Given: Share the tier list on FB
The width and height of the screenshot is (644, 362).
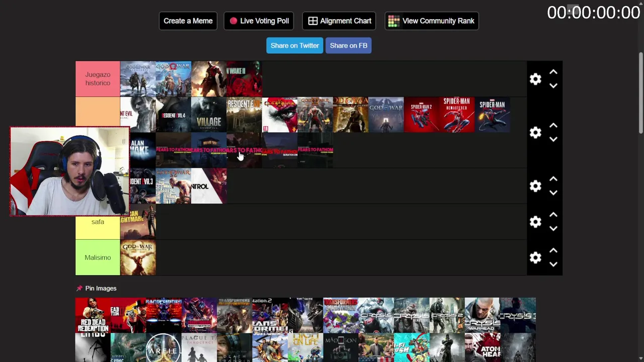Looking at the screenshot, I should pyautogui.click(x=349, y=45).
